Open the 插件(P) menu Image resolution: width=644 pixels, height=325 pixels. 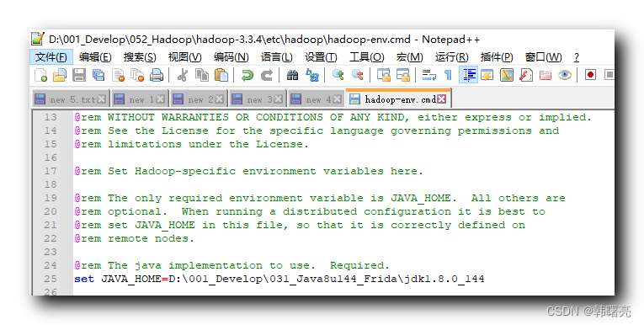497,57
